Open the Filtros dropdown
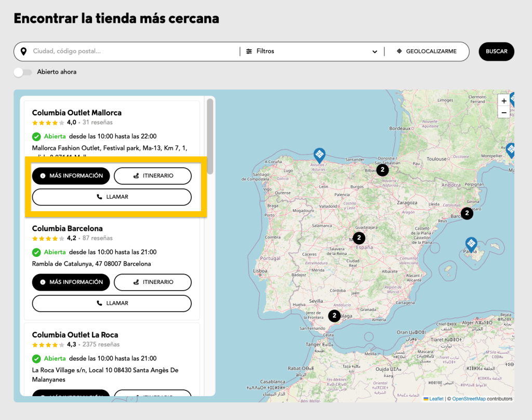The image size is (532, 420). click(312, 51)
